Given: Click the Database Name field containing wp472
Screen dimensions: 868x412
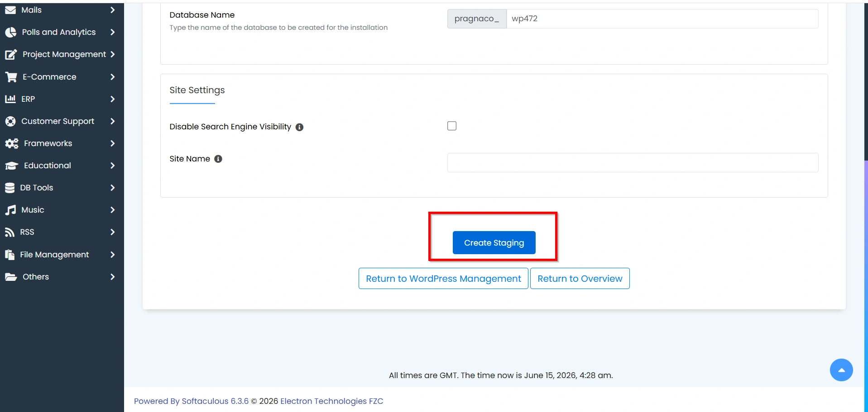Looking at the screenshot, I should pos(662,19).
